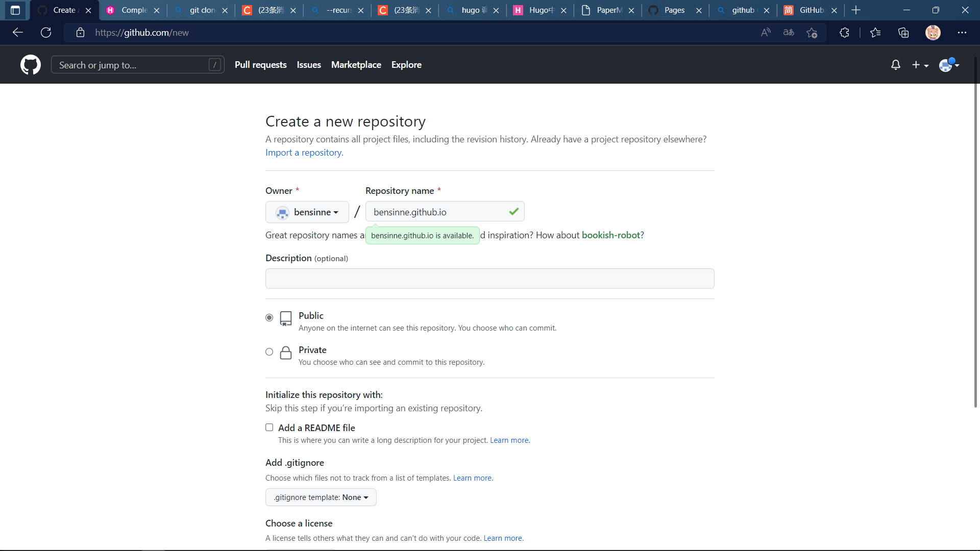Screen dimensions: 980x551
Task: Select the Private visibility radio button
Action: (269, 352)
